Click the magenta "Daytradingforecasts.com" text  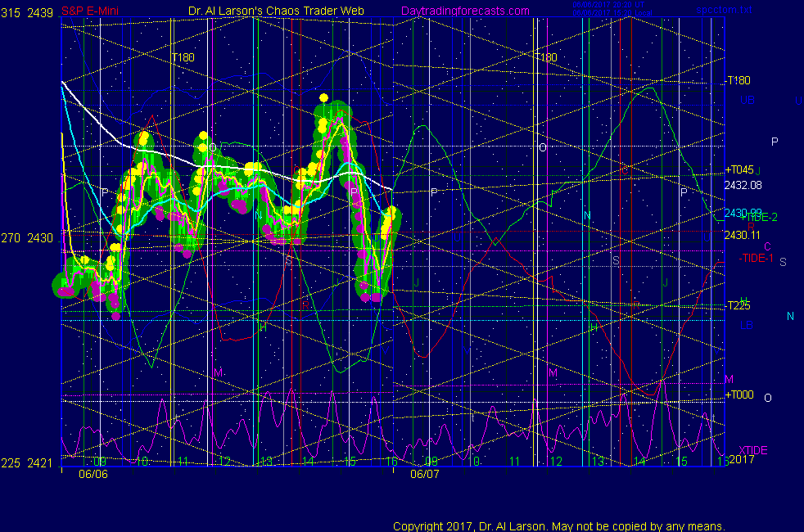coord(465,11)
